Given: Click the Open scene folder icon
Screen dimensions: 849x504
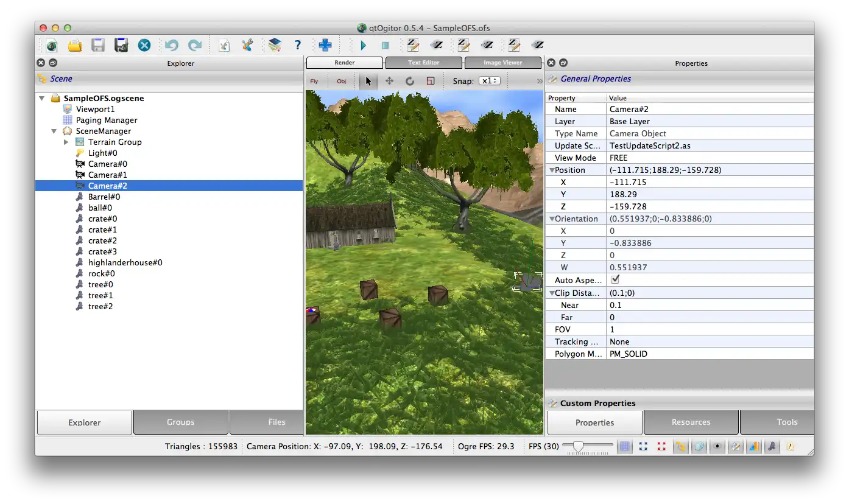Looking at the screenshot, I should point(74,45).
